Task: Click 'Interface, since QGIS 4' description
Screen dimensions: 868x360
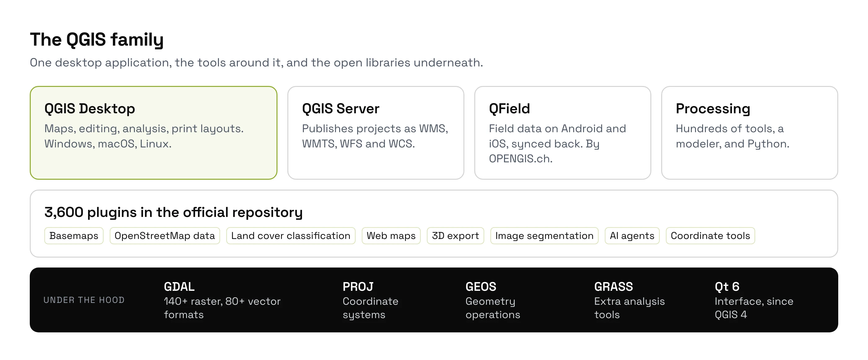Action: (754, 308)
